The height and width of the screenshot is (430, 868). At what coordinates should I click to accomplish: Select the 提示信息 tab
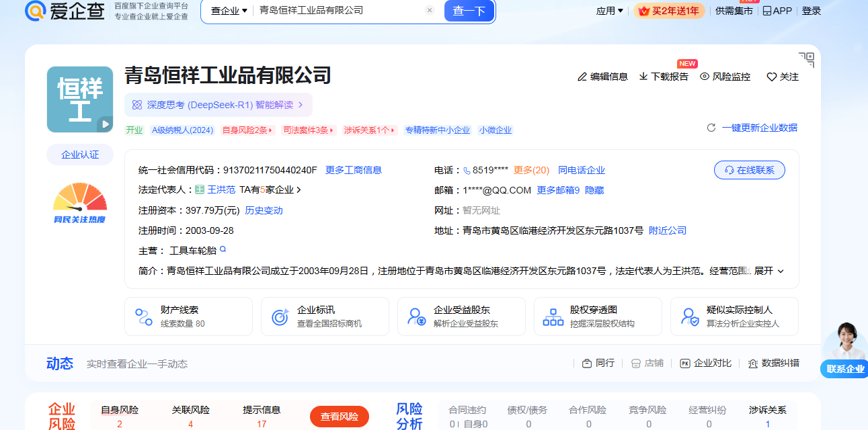[262, 416]
